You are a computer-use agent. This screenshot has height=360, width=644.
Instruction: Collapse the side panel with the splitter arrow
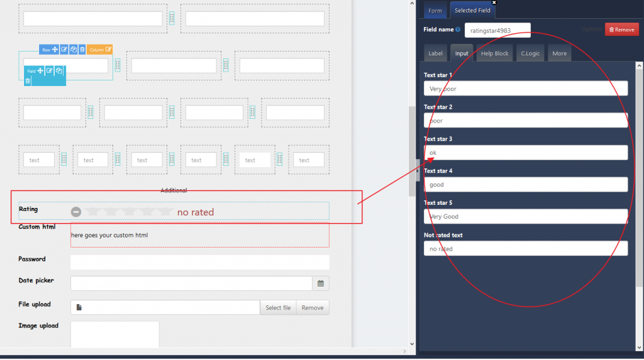[417, 170]
